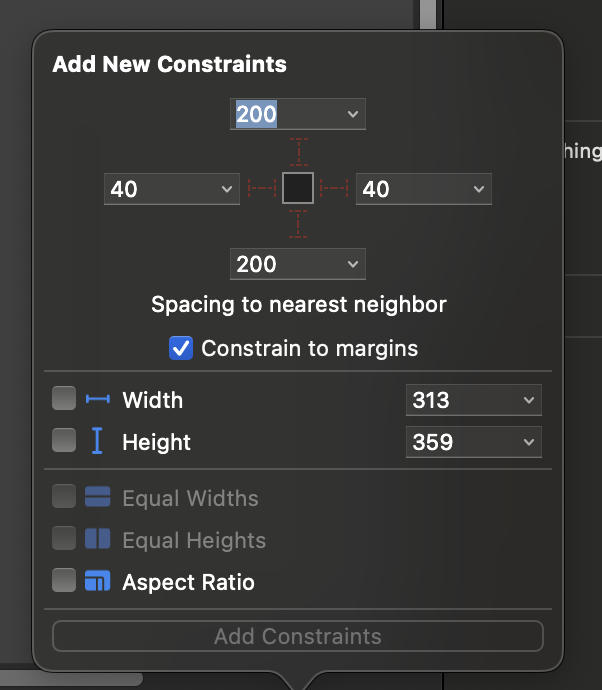Enable the Height constraint checkbox
Image resolution: width=602 pixels, height=690 pixels.
click(64, 441)
